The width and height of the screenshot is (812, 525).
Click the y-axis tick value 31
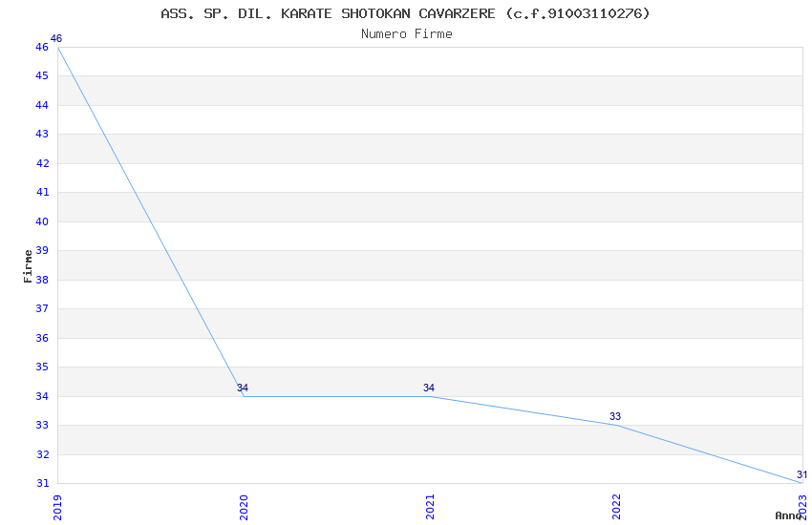click(x=42, y=483)
